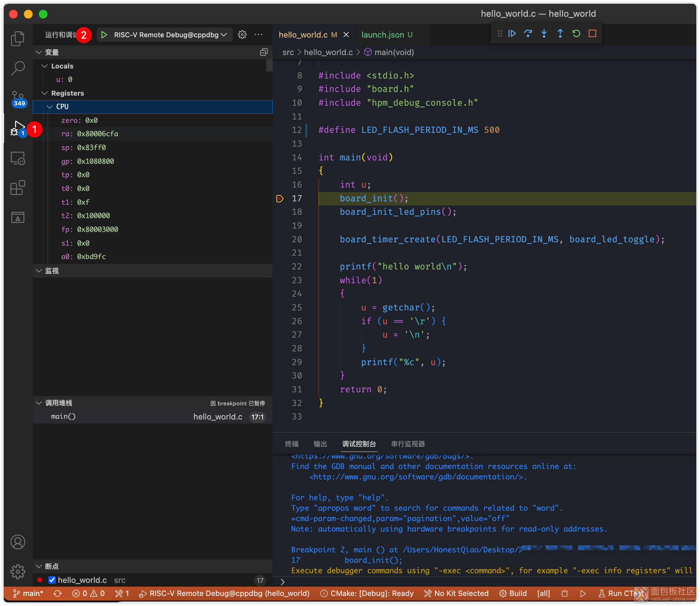Click the variables panel scrollbar thumb
700x606 pixels.
[x=269, y=65]
